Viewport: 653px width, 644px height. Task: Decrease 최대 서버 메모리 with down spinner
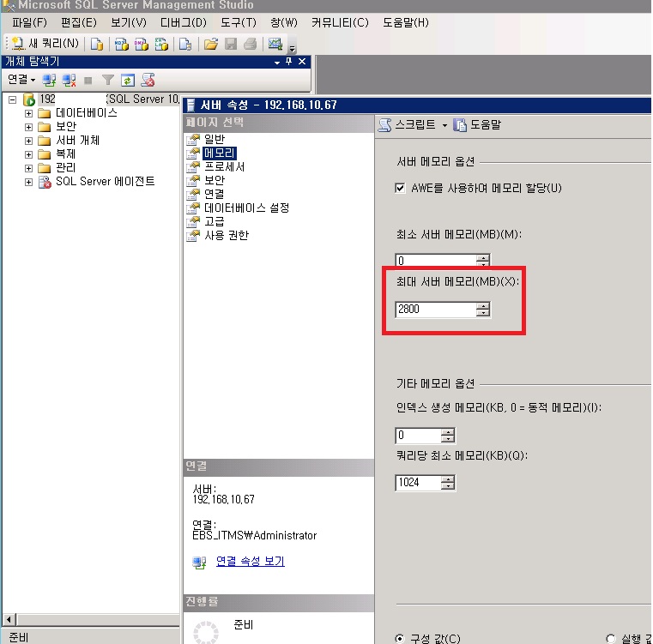tap(483, 313)
